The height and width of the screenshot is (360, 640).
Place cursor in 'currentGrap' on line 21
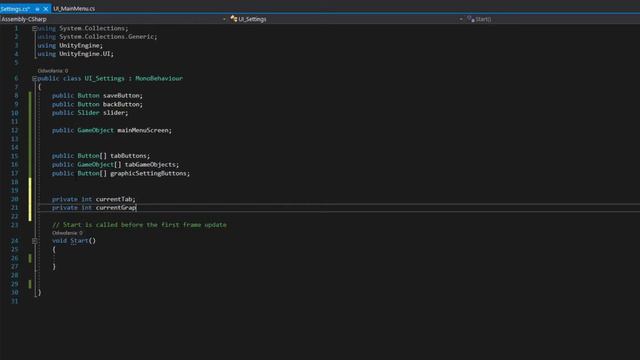click(116, 208)
